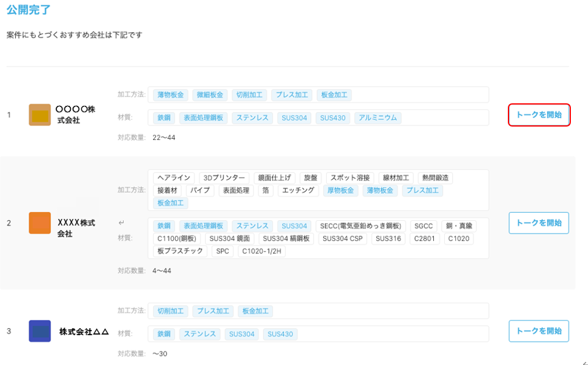588x365 pixels.
Task: Click the SUS304 鏡面 tag
Action: [229, 238]
